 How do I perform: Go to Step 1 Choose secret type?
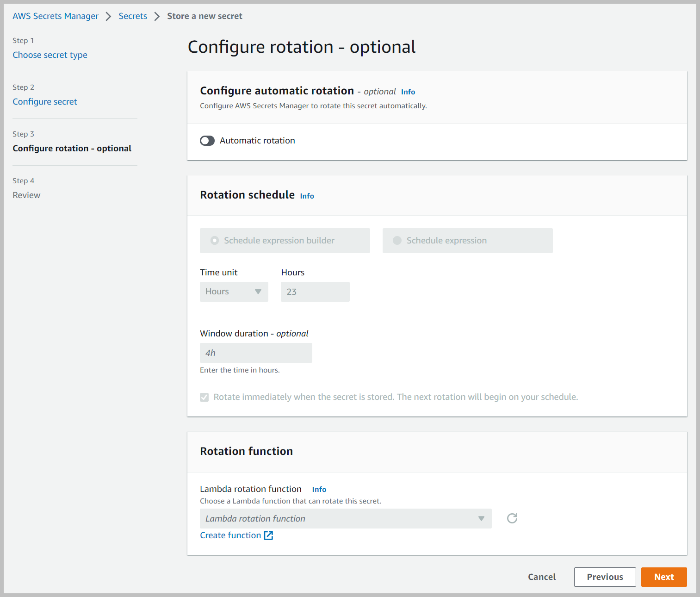click(x=50, y=55)
